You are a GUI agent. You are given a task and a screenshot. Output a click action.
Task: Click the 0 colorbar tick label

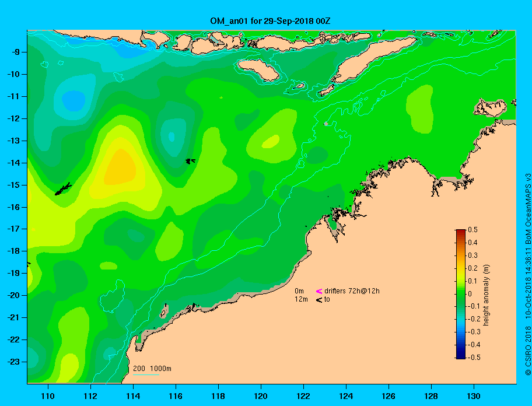(x=470, y=294)
